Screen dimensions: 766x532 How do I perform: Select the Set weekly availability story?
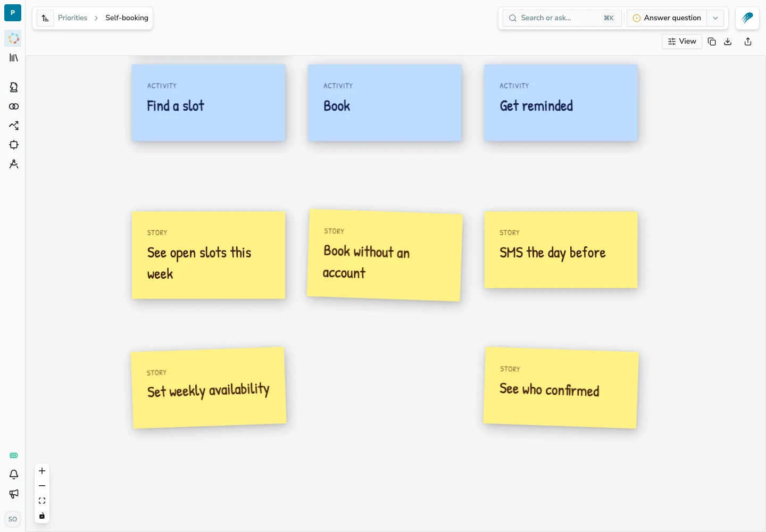pos(209,388)
